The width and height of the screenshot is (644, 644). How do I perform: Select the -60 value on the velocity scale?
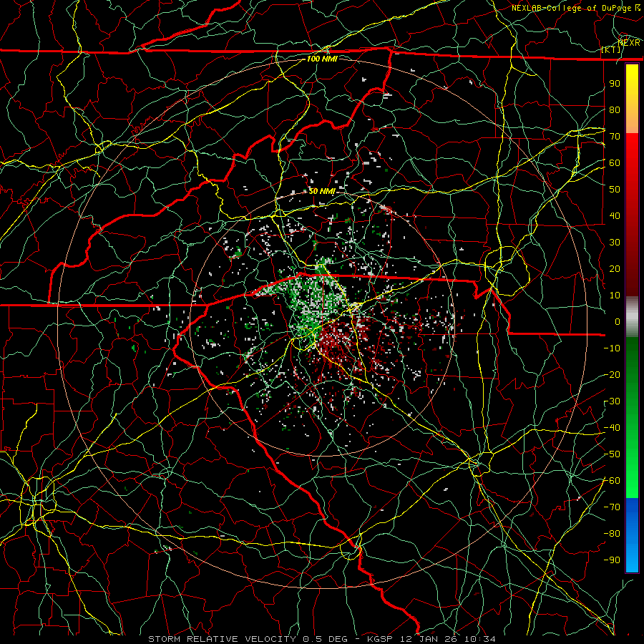(612, 481)
